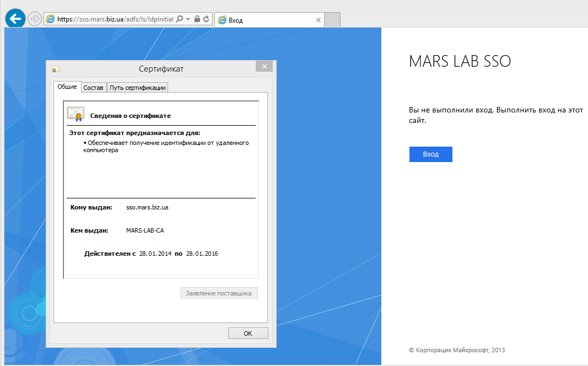Image resolution: width=588 pixels, height=366 pixels.
Task: Click the blue Вход sign-in button
Action: 430,154
